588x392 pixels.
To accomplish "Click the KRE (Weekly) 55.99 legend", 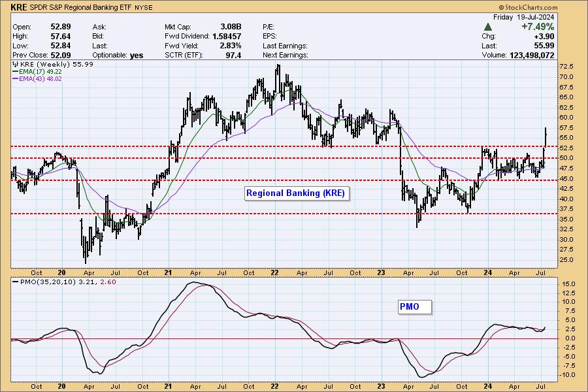I will 57,64.
